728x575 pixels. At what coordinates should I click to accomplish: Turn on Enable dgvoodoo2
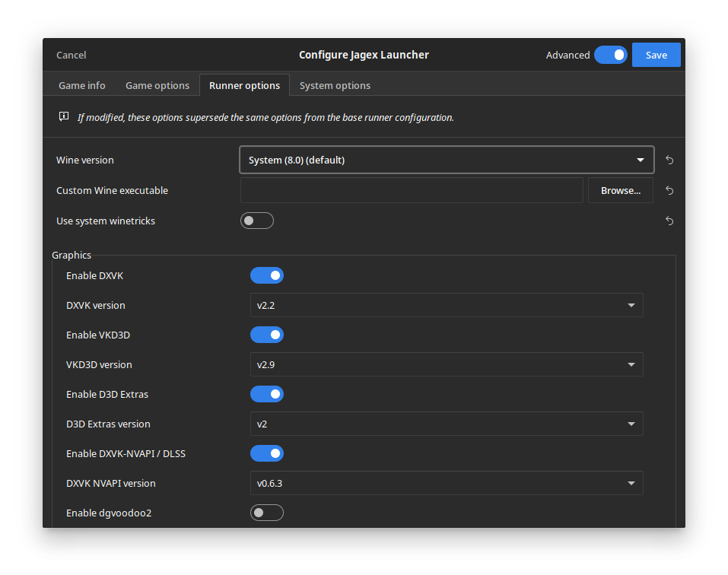pyautogui.click(x=267, y=513)
